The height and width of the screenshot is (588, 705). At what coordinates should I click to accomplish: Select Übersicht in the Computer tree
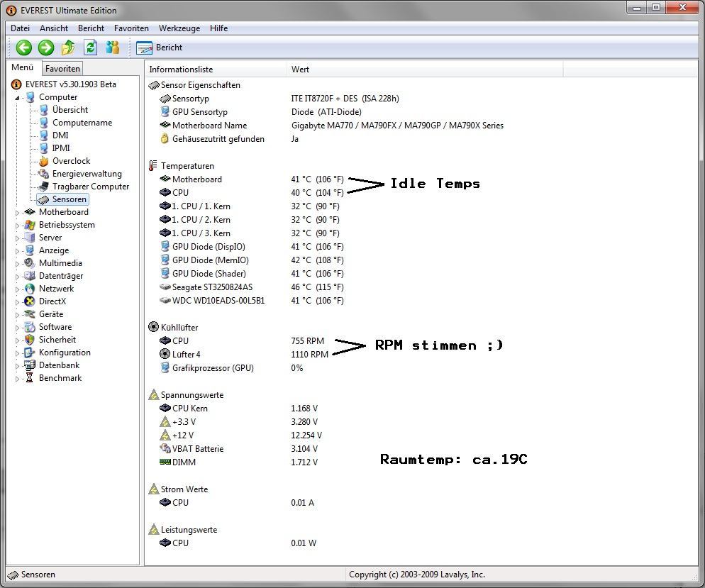point(70,110)
